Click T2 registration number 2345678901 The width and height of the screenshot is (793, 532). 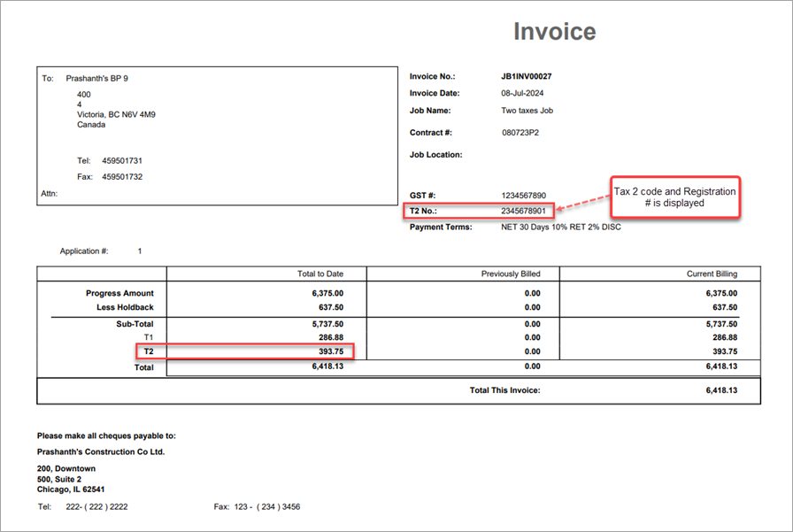point(523,211)
